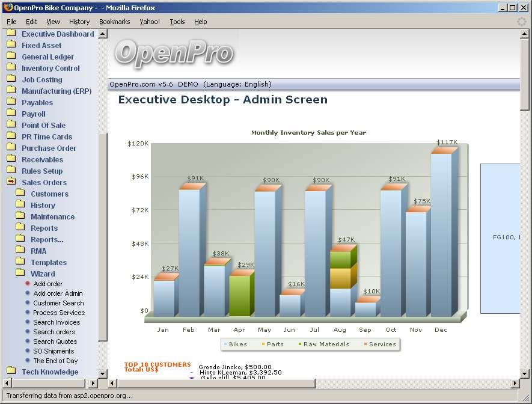Collapse the Wizard subfolder
This screenshot has height=404, width=532.
point(43,274)
